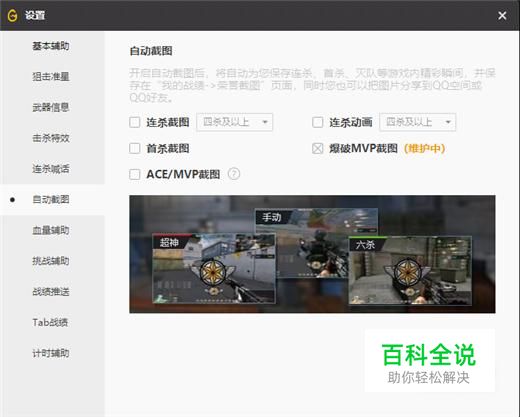Click the yellow G logo icon
Viewport: 520px width, 417px height.
pyautogui.click(x=12, y=16)
